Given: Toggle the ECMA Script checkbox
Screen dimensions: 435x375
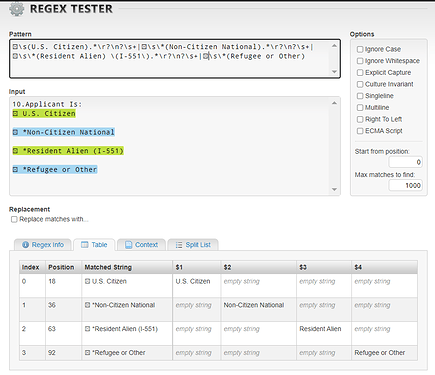Looking at the screenshot, I should click(x=360, y=131).
